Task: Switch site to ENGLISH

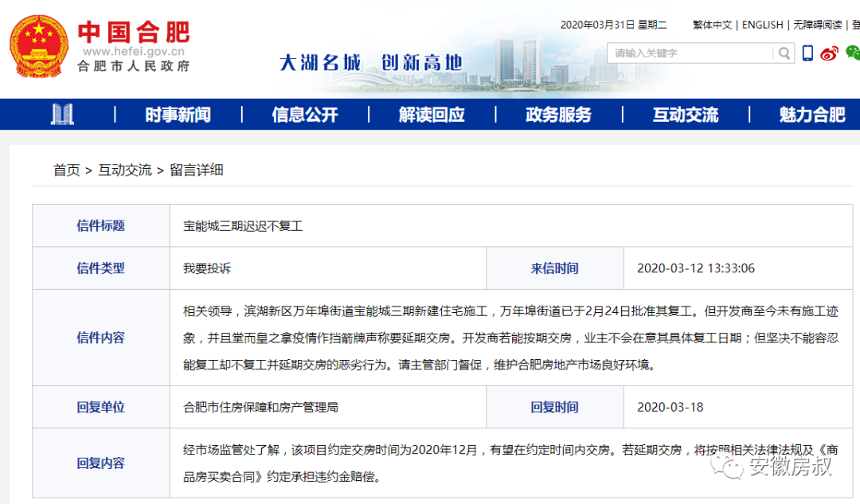Action: coord(762,25)
